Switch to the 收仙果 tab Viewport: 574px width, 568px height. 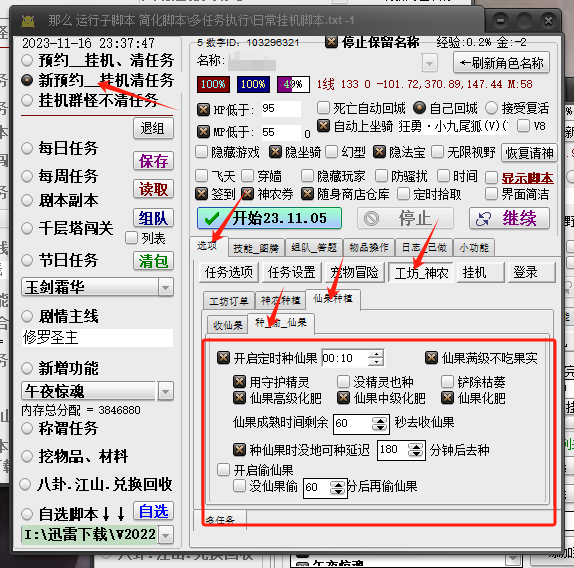[x=228, y=325]
